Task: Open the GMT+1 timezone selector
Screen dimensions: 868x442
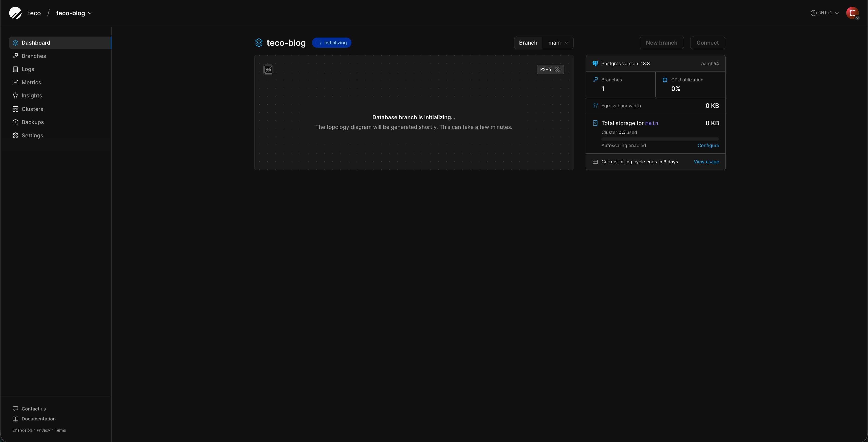Action: [x=825, y=13]
